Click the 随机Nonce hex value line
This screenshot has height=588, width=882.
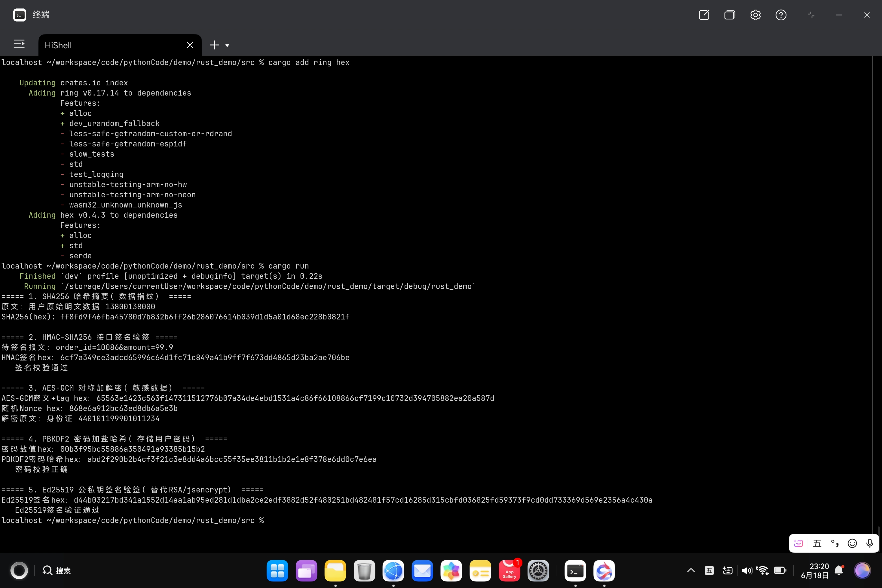pyautogui.click(x=90, y=408)
